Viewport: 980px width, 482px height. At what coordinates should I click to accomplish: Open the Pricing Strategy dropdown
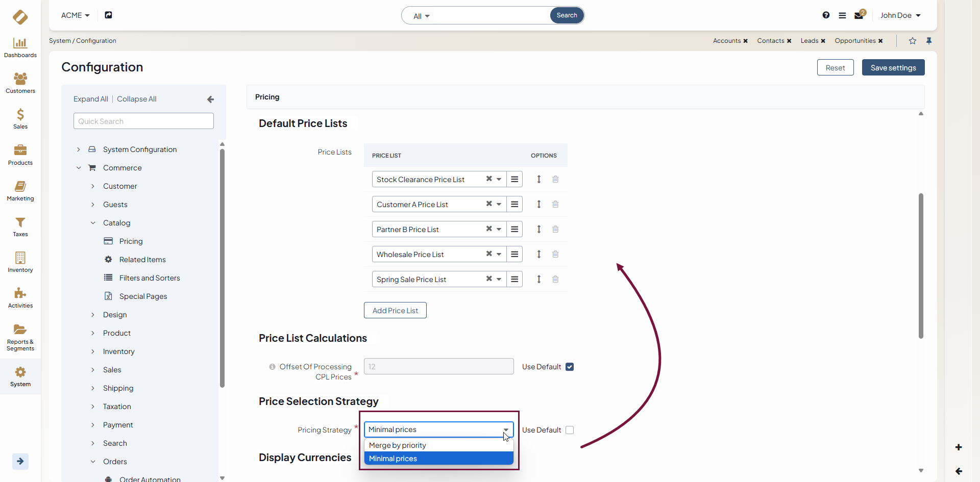coord(439,429)
